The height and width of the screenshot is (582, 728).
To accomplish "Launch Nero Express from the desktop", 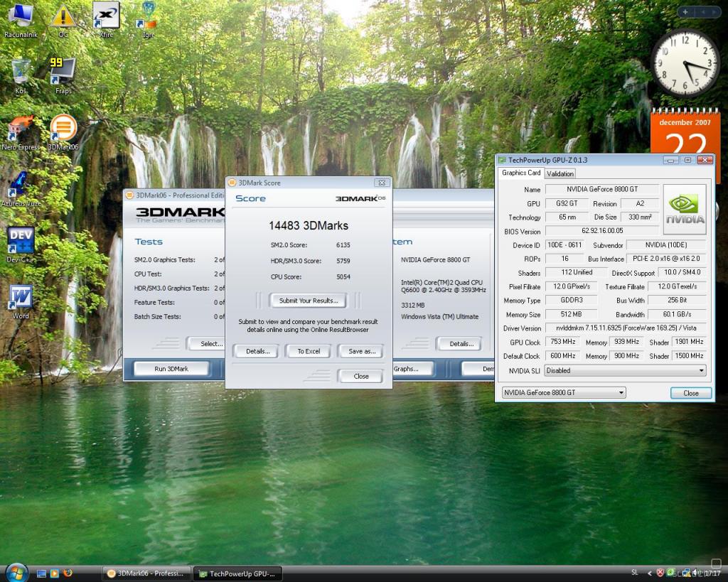I will [x=21, y=134].
